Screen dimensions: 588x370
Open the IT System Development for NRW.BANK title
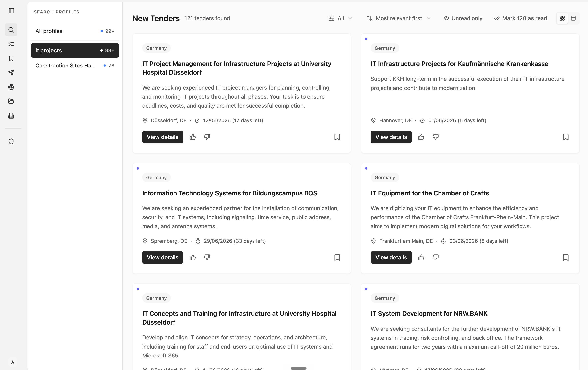[x=429, y=314]
